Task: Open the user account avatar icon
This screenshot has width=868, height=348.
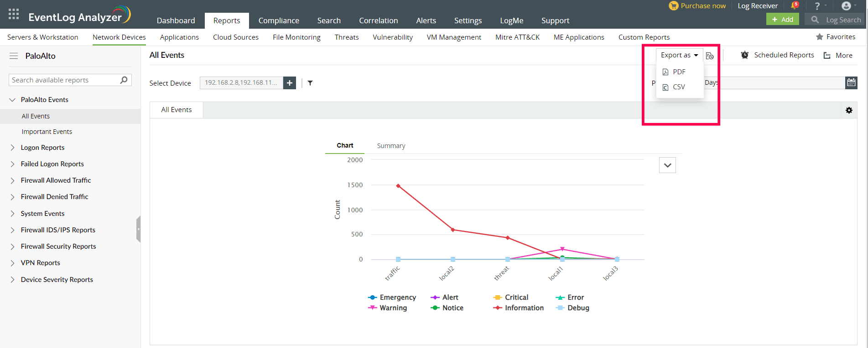Action: [846, 6]
